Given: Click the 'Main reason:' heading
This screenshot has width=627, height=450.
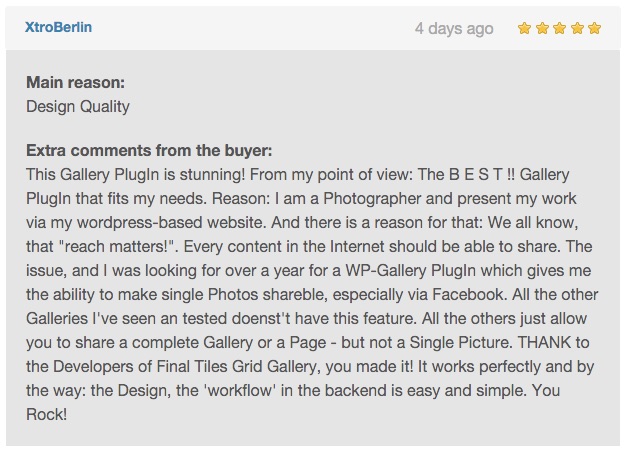Looking at the screenshot, I should [x=76, y=82].
